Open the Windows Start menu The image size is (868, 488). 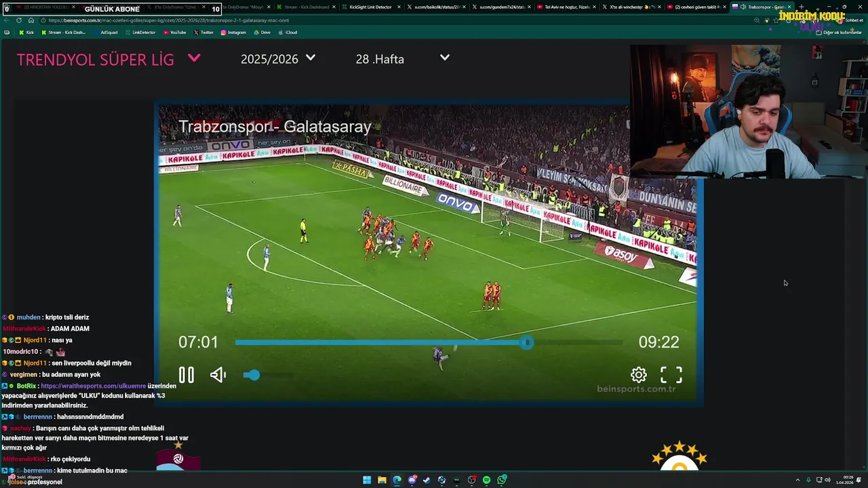click(367, 480)
